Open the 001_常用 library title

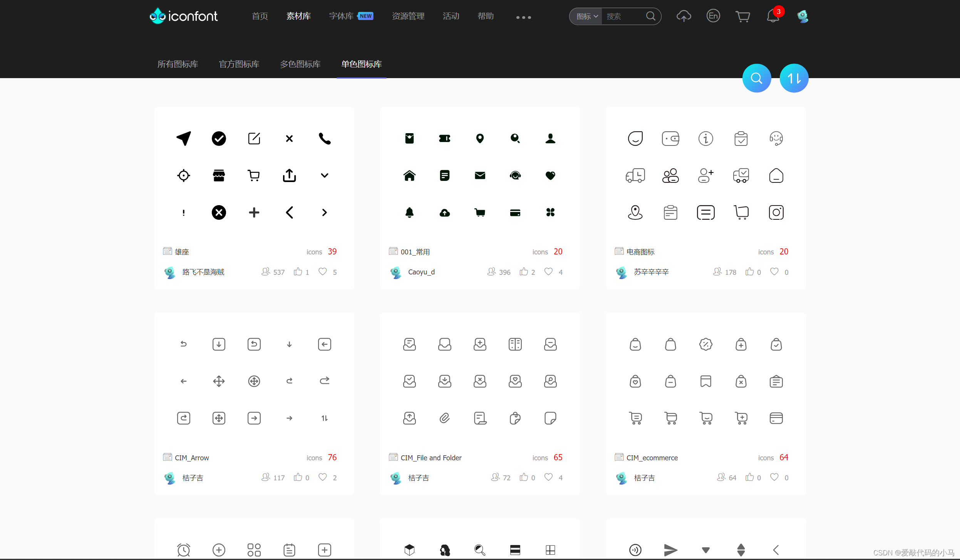click(415, 252)
